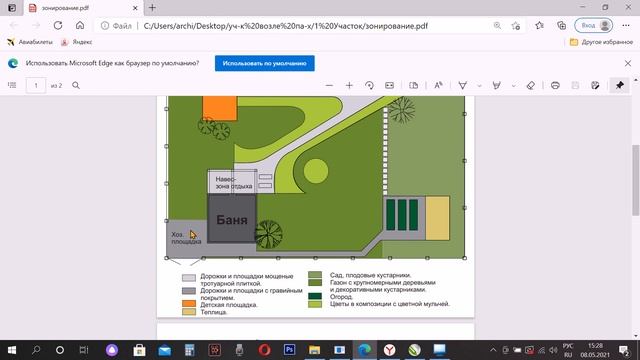640x360 pixels.
Task: Dismiss the default browser prompt bar
Action: click(628, 63)
